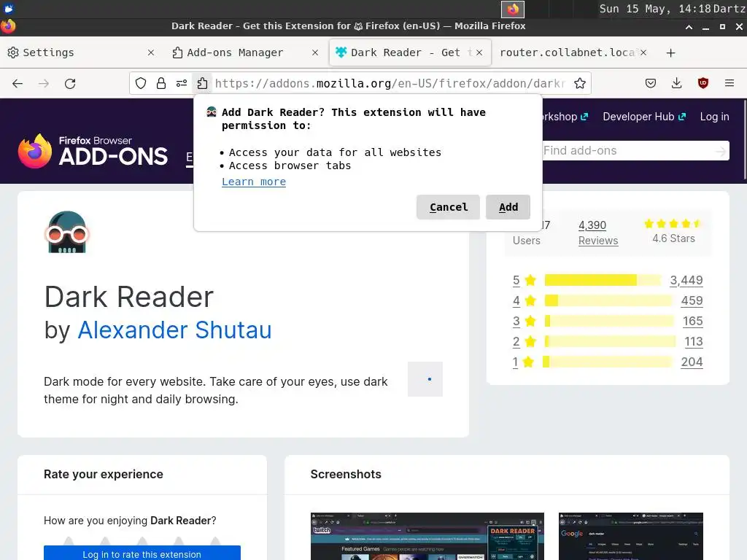Screen dimensions: 747x560
Task: Open the system menu icon at top-left
Action: tap(9, 9)
